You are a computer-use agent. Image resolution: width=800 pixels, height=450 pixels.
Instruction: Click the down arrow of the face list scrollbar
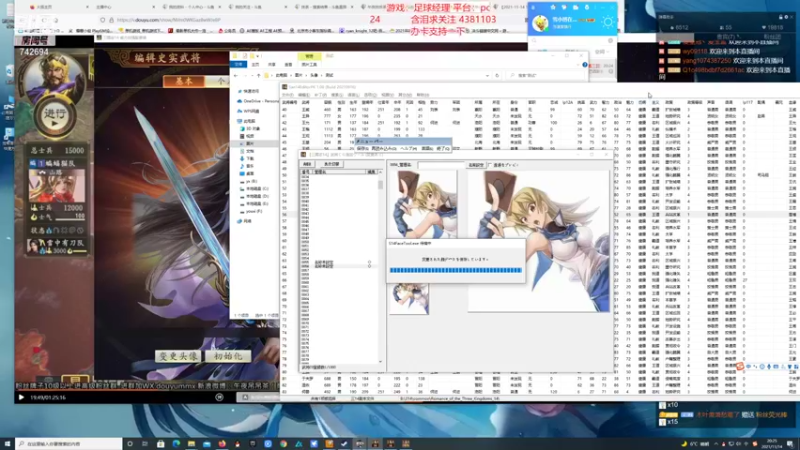tap(380, 362)
